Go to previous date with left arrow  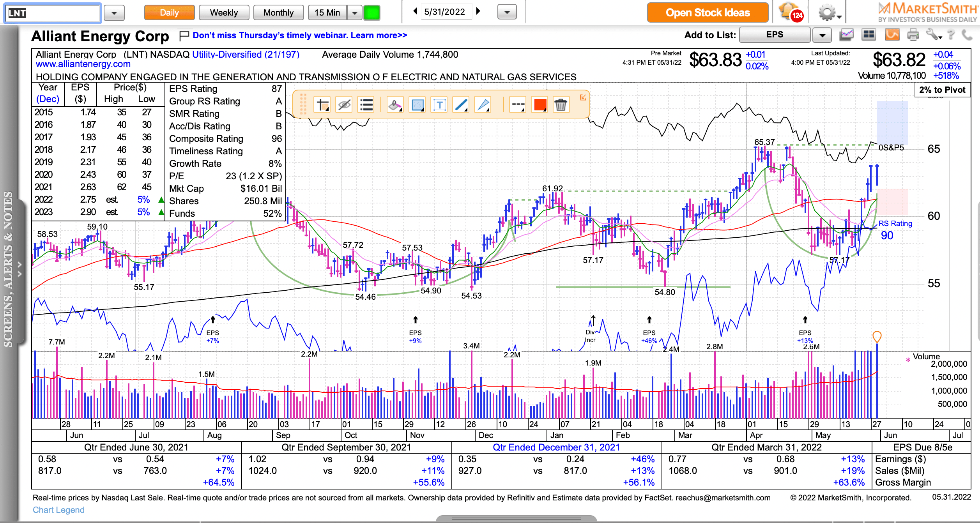416,11
